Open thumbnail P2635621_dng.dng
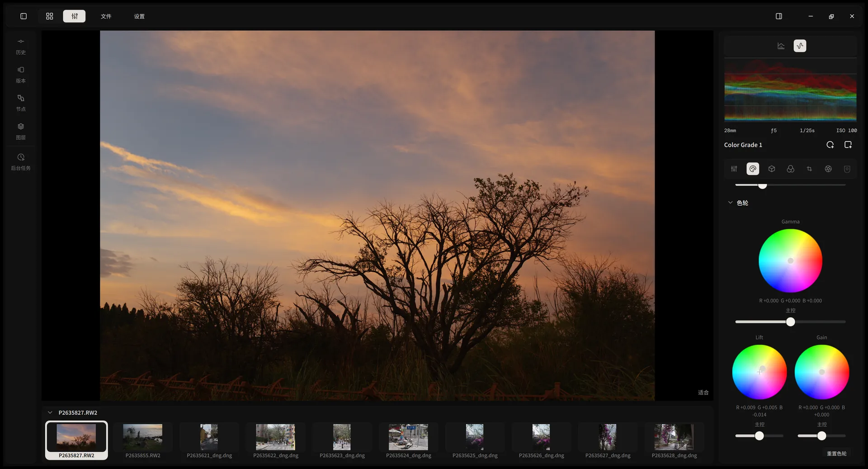868x469 pixels. point(209,440)
